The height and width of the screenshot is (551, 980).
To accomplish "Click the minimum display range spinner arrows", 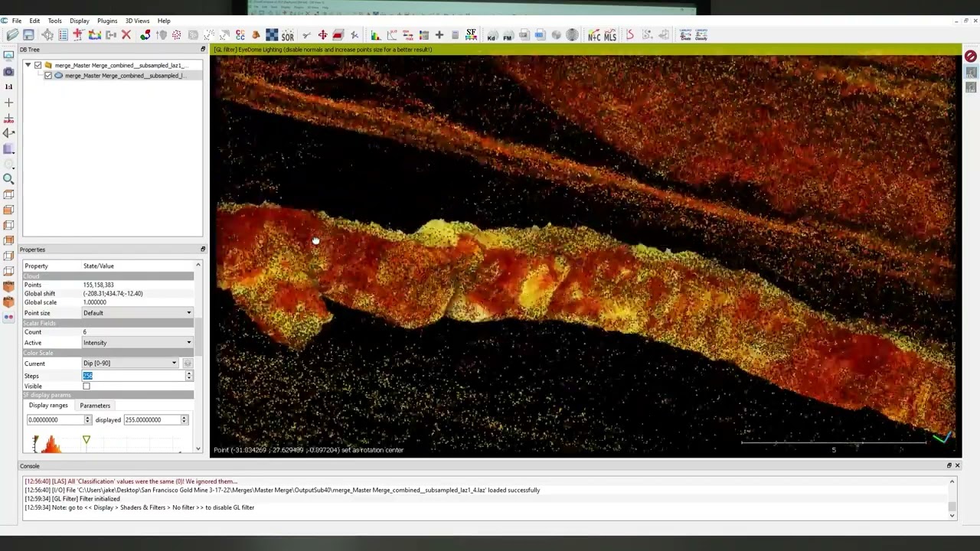I will (x=87, y=419).
